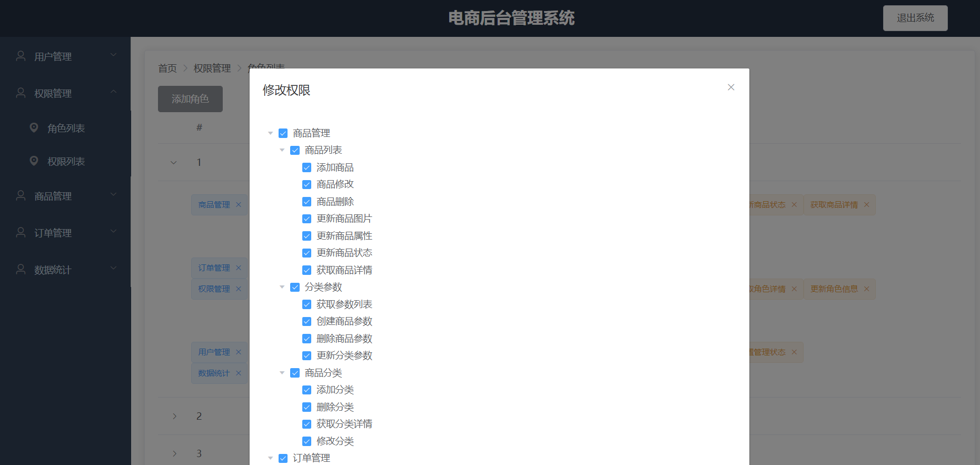Viewport: 980px width, 465px height.
Task: Toggle the 更新商品图片 checkbox
Action: coord(307,219)
